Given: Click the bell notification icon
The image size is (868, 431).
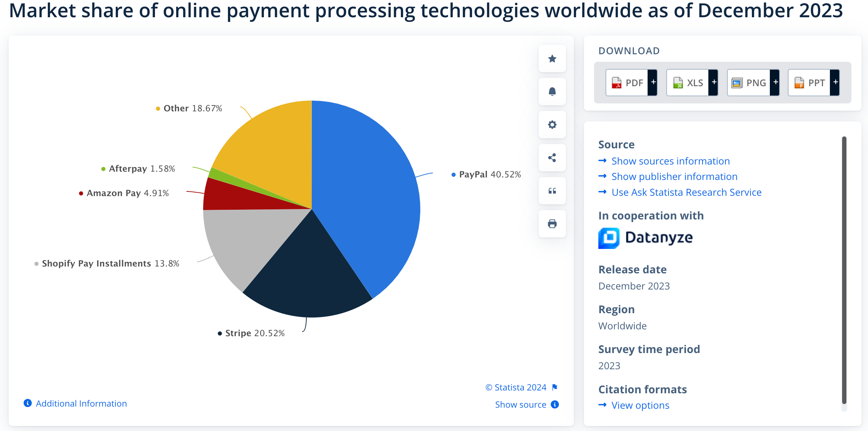Looking at the screenshot, I should (552, 92).
